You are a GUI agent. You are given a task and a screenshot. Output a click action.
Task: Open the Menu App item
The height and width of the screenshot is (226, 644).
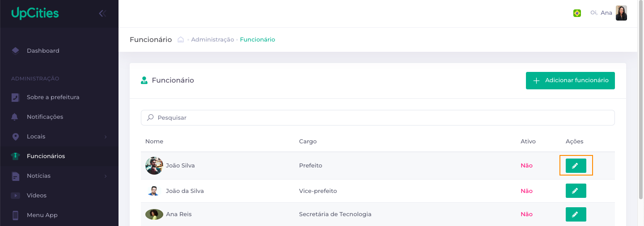[x=59, y=215]
